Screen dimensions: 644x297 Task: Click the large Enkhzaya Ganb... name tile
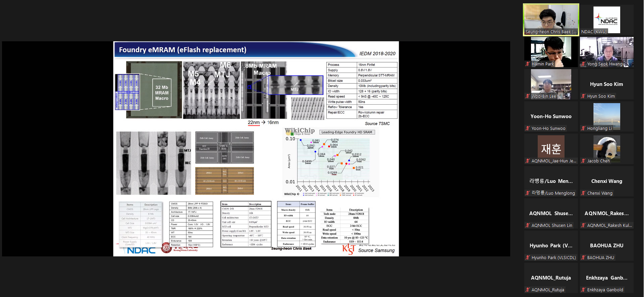tap(607, 278)
